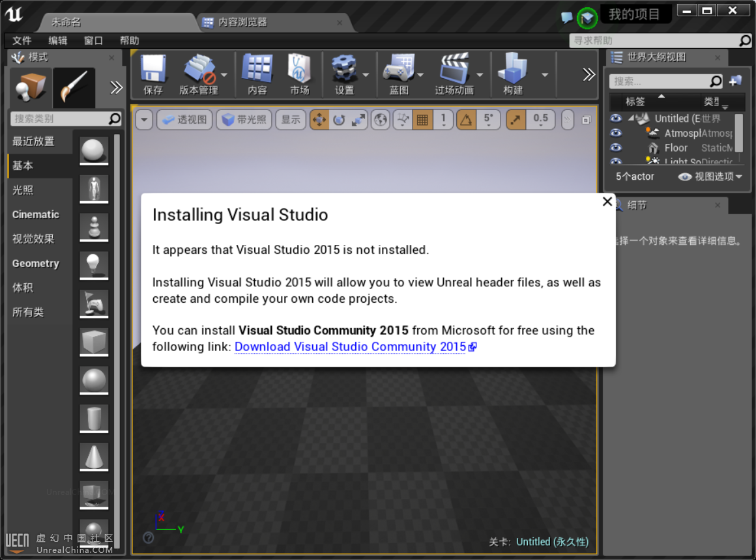Viewport: 756px width, 560px height.
Task: Select the scale gizmo tool
Action: [358, 120]
